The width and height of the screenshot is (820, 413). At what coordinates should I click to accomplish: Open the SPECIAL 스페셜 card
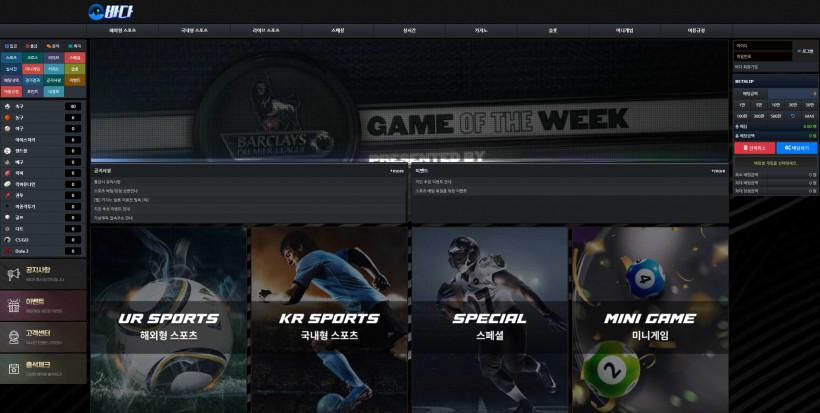[x=489, y=319]
